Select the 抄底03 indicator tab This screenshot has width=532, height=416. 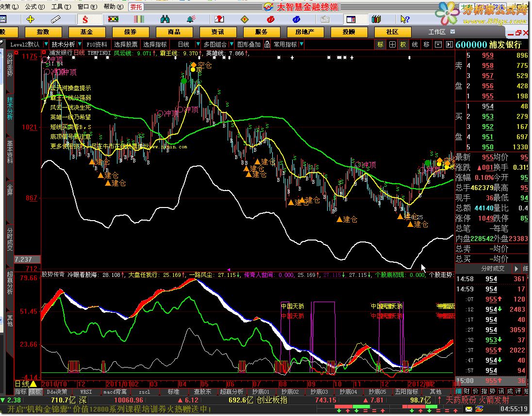[x=319, y=392]
